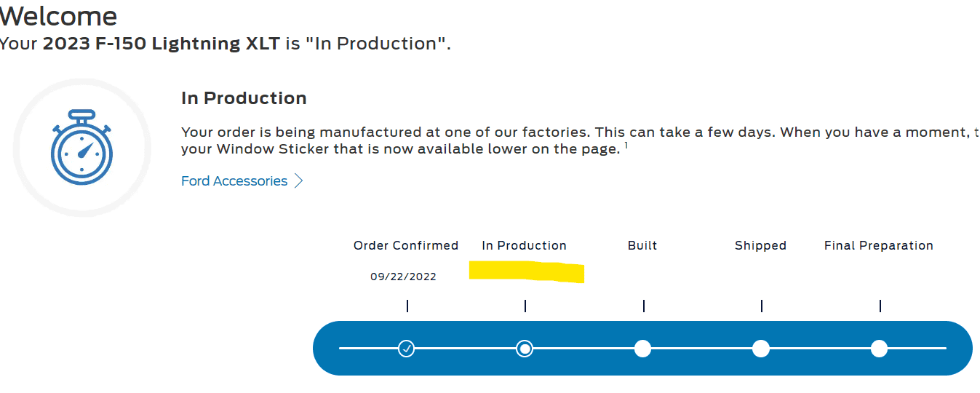
Task: Click the Shipped stage dot on tracker
Action: pyautogui.click(x=761, y=349)
